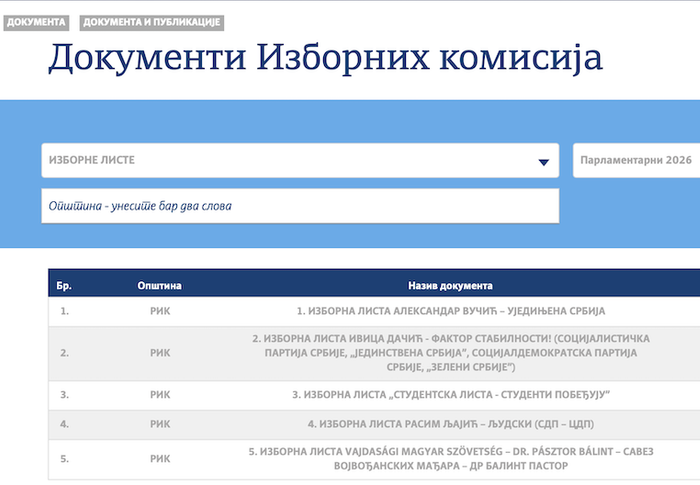This screenshot has width=700, height=485.
Task: Open document АЛЕКСАНДАР ВУЧИЋ – УЈЕДИЊЕНА СРБИЈА
Action: tap(451, 311)
